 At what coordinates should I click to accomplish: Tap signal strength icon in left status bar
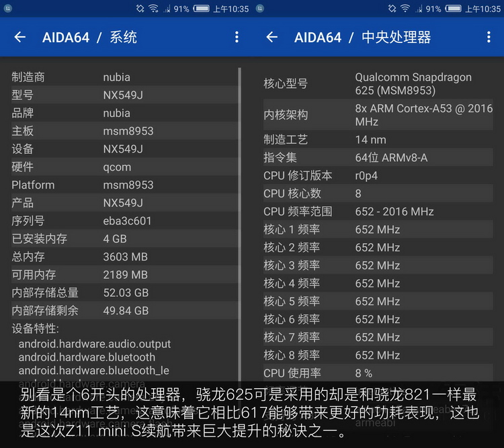pos(167,9)
